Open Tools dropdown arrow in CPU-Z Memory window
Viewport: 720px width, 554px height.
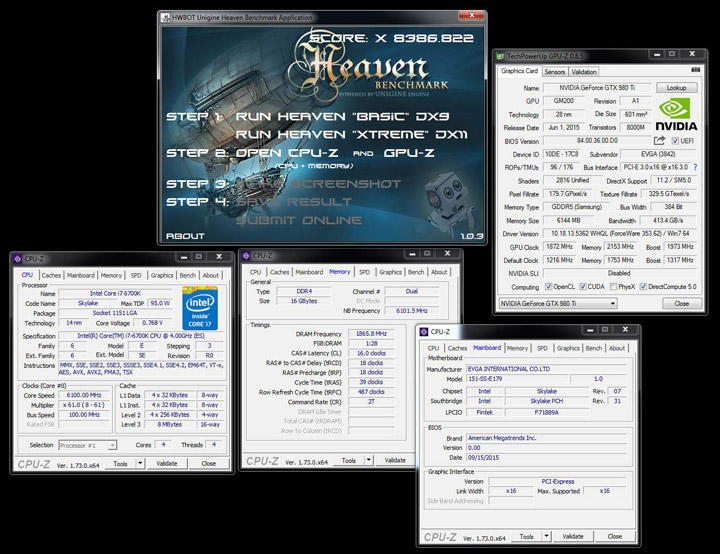368,460
